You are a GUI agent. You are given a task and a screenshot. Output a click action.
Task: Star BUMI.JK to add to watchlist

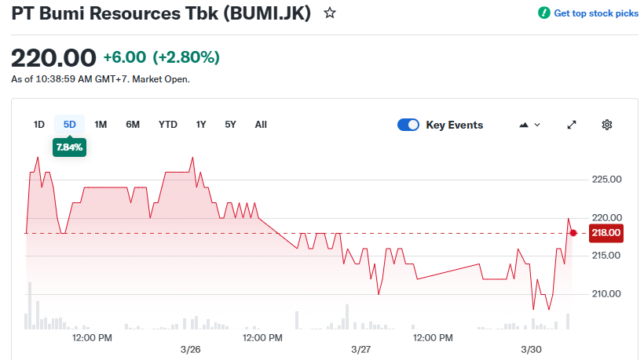click(x=330, y=13)
